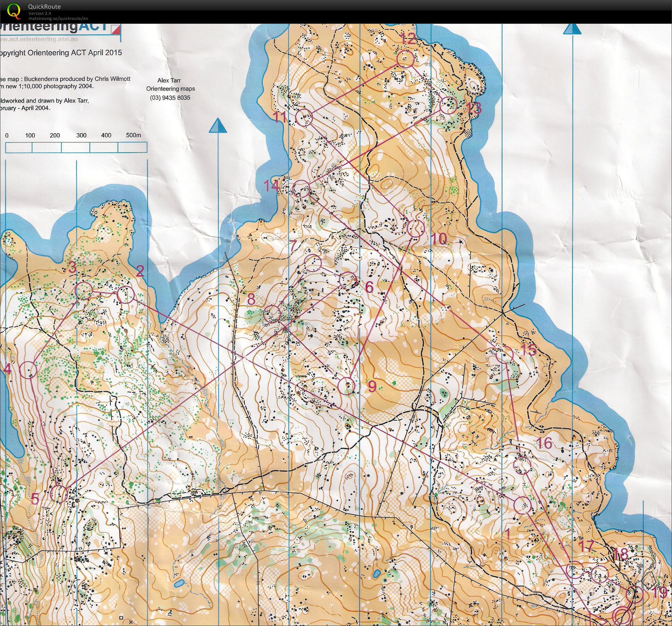Select the start triangle symbol near control 19
The height and width of the screenshot is (626, 672).
coord(637,596)
